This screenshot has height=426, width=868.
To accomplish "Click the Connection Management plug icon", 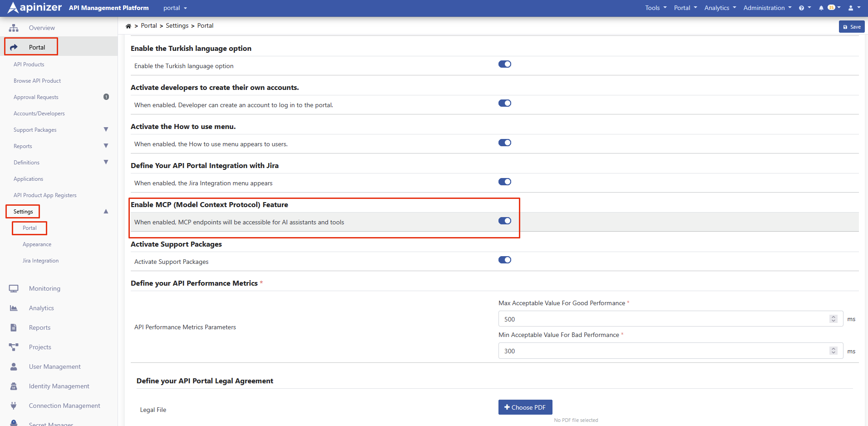I will pos(14,406).
